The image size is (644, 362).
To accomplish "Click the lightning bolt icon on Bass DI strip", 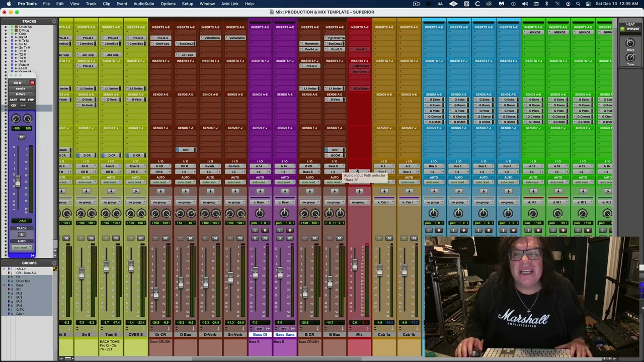I will tap(260, 191).
